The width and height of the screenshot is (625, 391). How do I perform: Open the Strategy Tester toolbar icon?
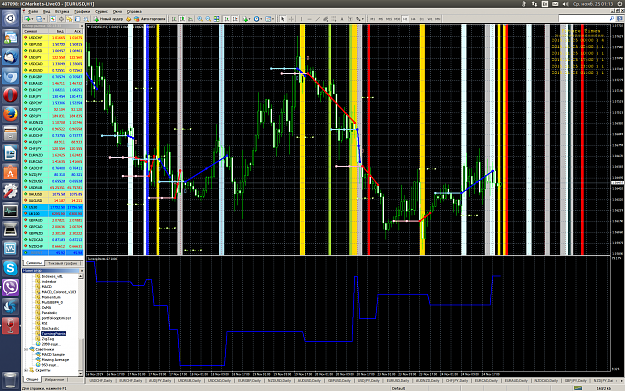point(86,19)
